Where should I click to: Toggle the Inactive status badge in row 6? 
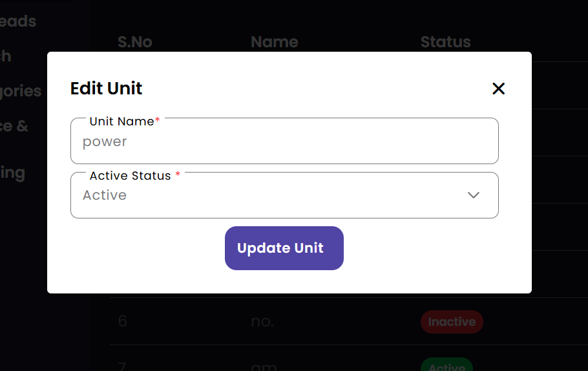(452, 322)
